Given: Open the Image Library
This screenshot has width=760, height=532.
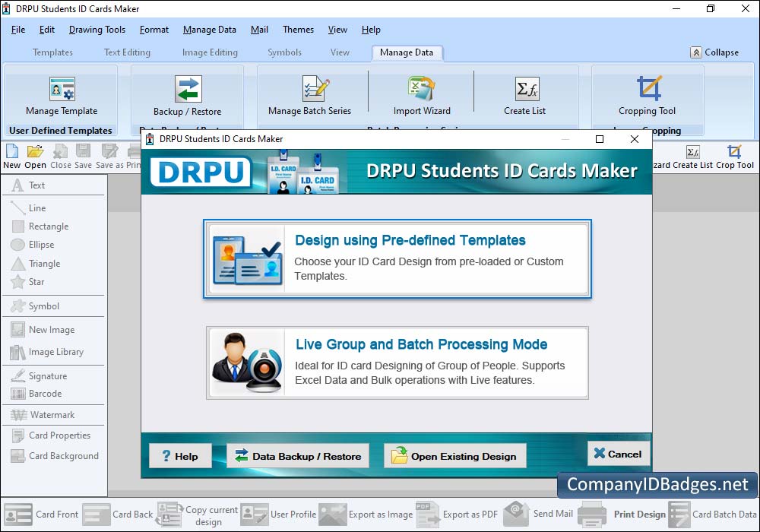Looking at the screenshot, I should [47, 352].
